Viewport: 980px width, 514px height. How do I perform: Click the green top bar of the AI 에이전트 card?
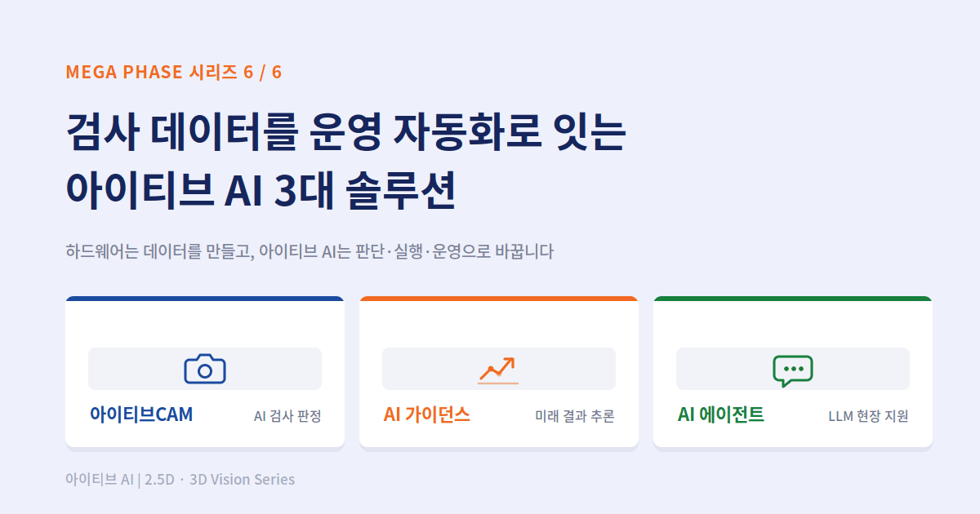793,299
